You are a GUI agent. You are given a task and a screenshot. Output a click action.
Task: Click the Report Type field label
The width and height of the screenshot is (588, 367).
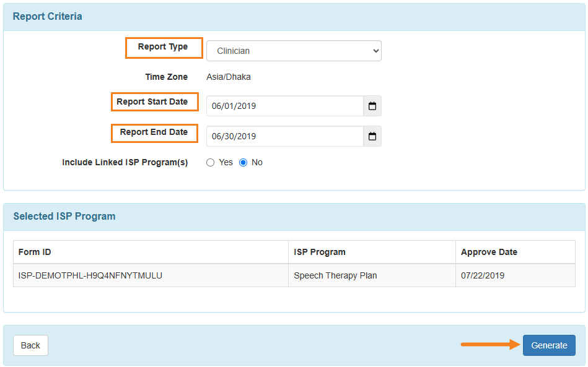coord(163,47)
